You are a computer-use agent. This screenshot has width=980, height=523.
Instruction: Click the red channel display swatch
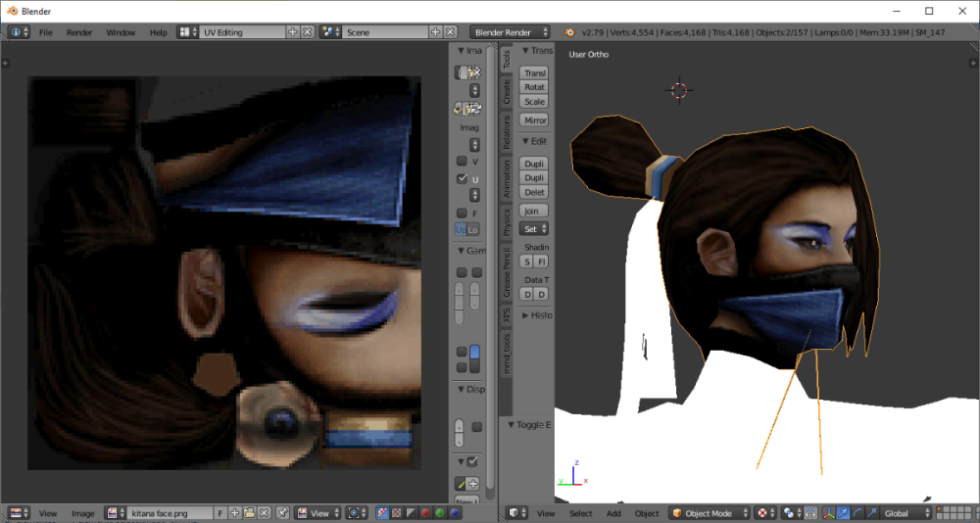[x=425, y=513]
